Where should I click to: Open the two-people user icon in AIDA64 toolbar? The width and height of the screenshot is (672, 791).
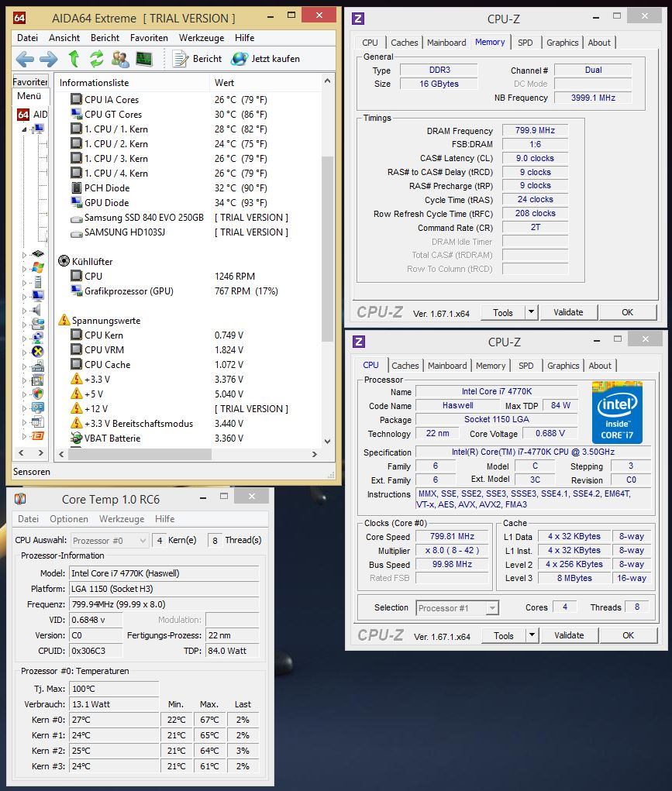[x=120, y=59]
